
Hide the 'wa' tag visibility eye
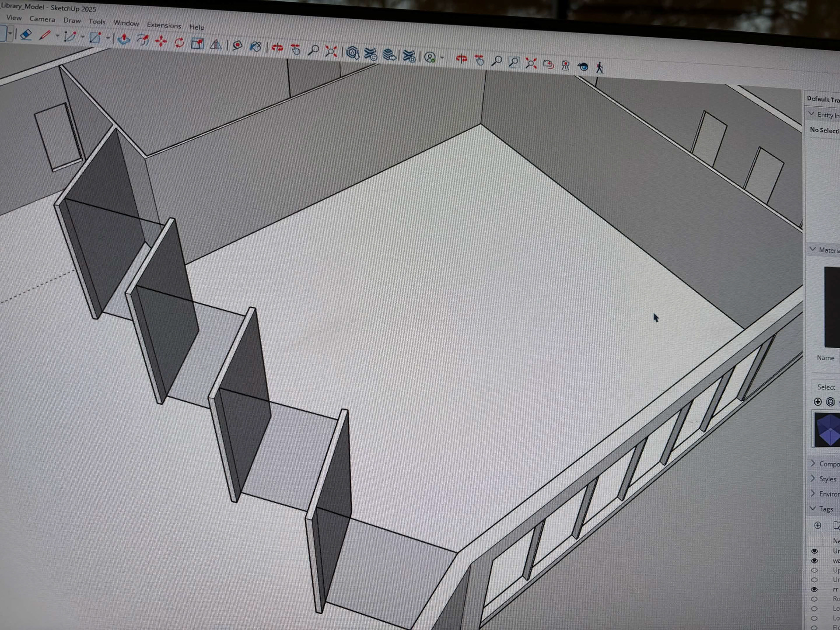coord(814,560)
